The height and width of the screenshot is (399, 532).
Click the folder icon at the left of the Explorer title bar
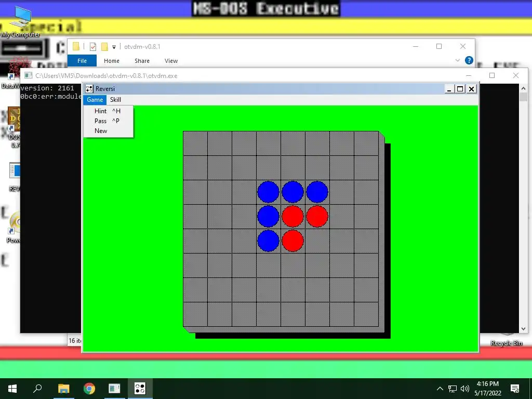(76, 46)
